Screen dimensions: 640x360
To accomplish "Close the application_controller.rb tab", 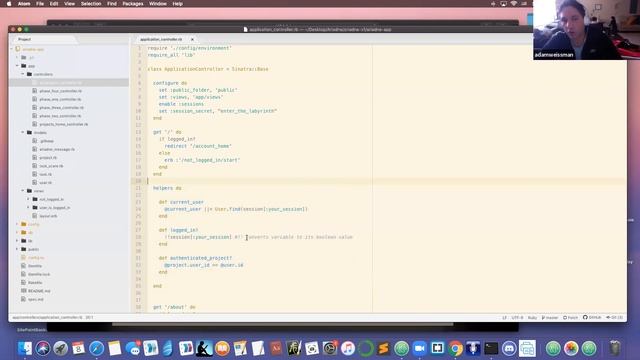I will point(192,40).
